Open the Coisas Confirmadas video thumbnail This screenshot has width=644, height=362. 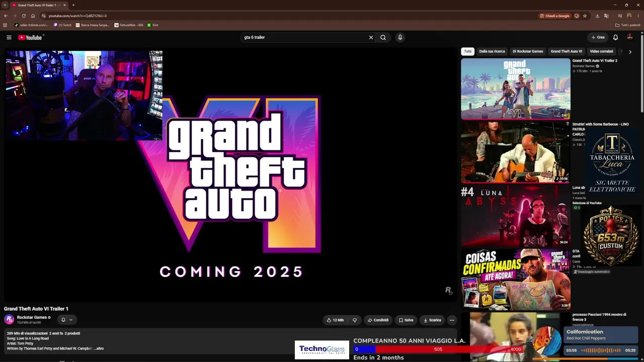pyautogui.click(x=516, y=279)
